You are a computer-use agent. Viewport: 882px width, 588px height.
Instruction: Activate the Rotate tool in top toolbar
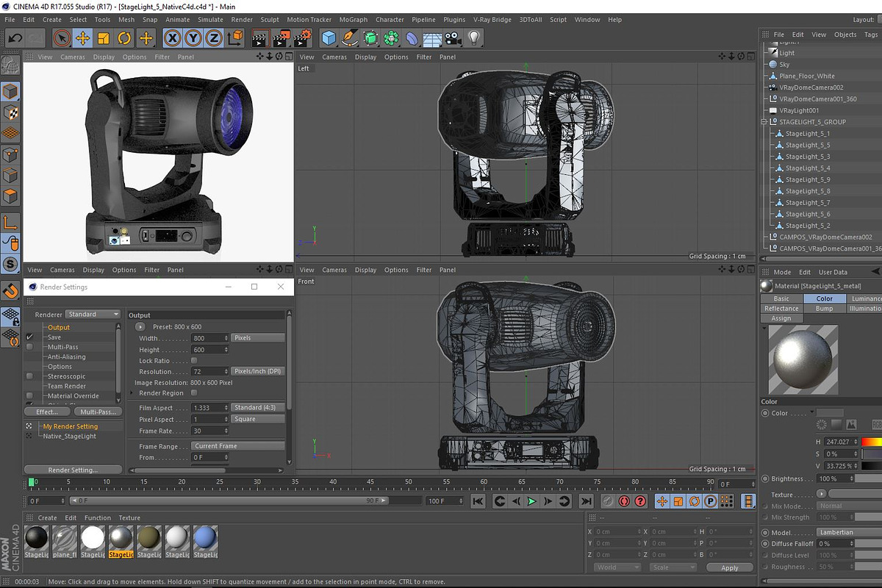coord(125,37)
